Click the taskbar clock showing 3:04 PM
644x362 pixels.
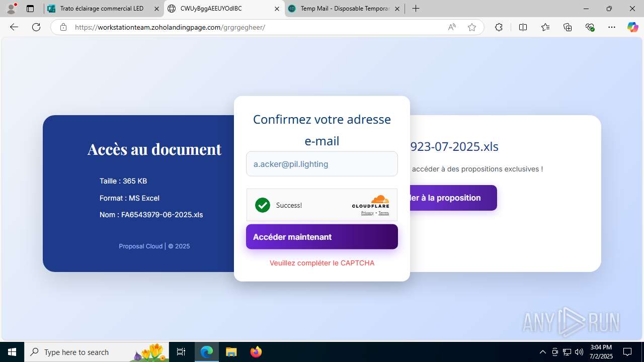tap(601, 352)
